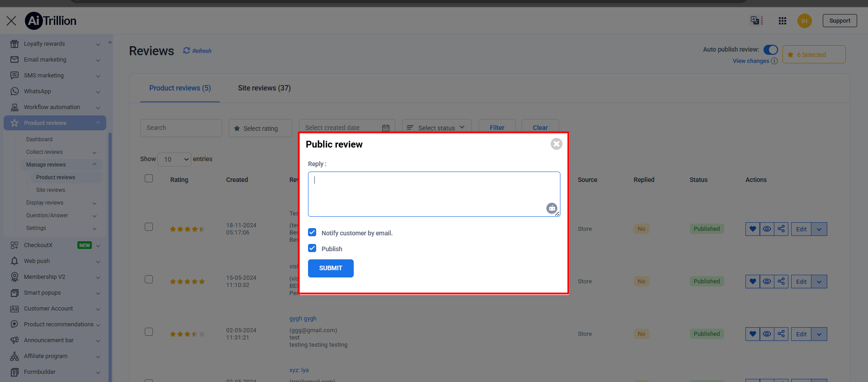Click the Search input field
The height and width of the screenshot is (382, 868).
(181, 128)
